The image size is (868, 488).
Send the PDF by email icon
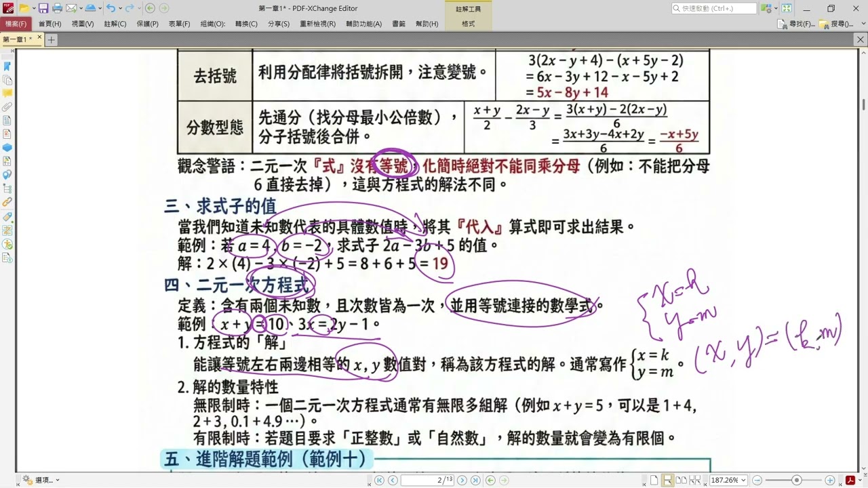(71, 8)
